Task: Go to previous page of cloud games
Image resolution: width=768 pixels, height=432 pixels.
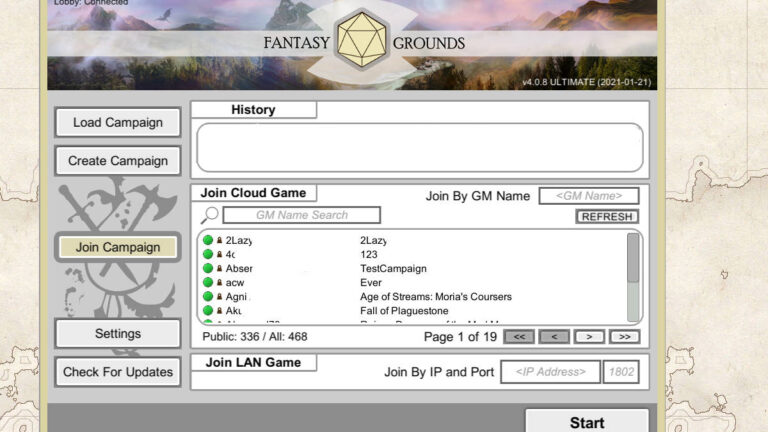Action: [554, 337]
